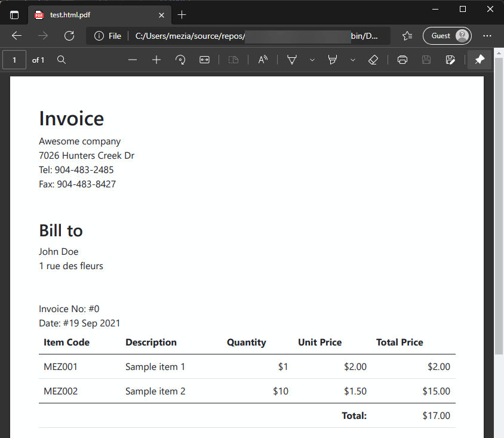Open the tab actions menu
This screenshot has height=438, width=504.
point(14,14)
